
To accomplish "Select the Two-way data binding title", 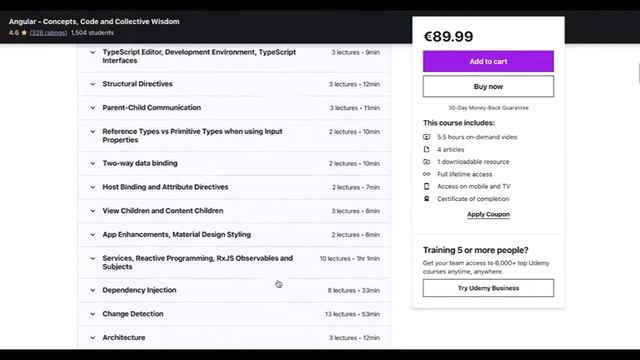I will click(x=140, y=163).
